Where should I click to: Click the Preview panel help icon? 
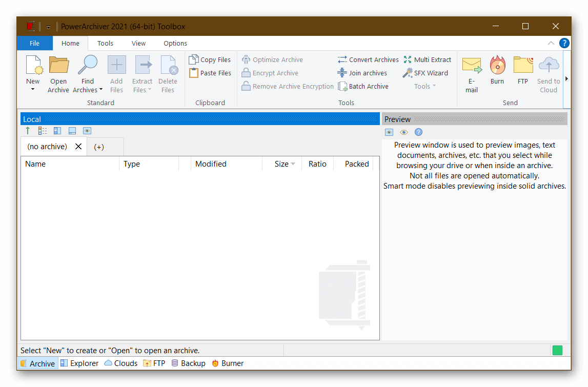418,132
